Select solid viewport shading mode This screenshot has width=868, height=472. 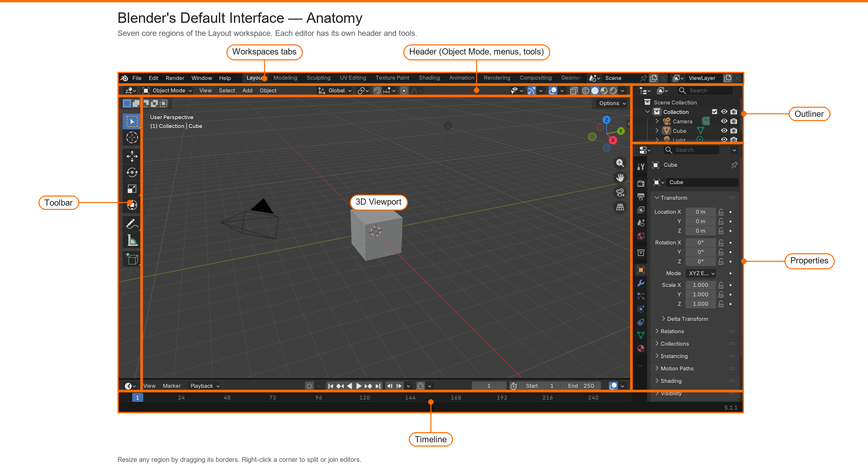pyautogui.click(x=595, y=90)
